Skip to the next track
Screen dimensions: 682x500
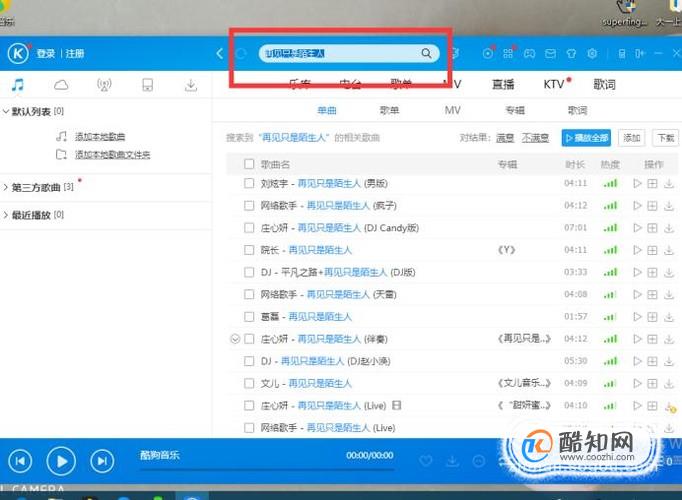[x=102, y=461]
